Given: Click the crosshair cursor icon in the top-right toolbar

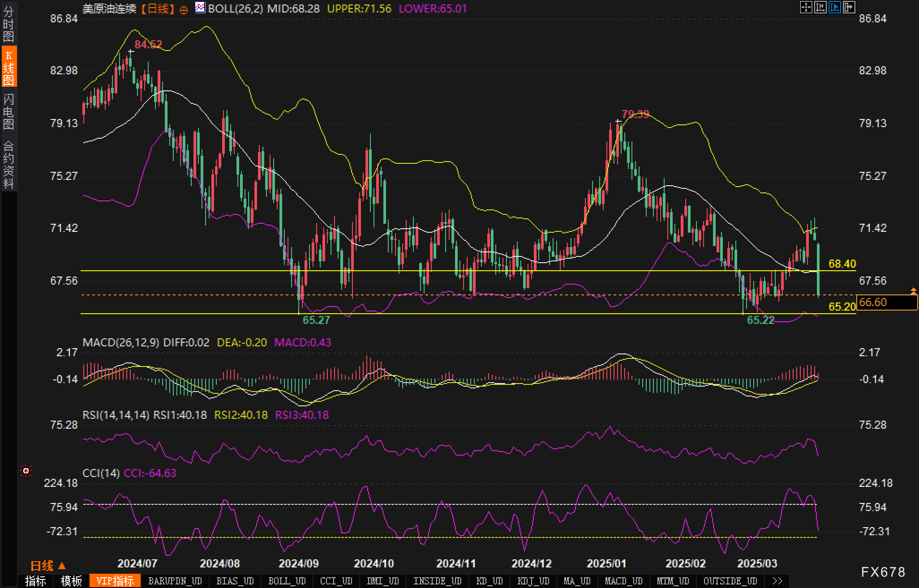Looking at the screenshot, I should tap(806, 8).
